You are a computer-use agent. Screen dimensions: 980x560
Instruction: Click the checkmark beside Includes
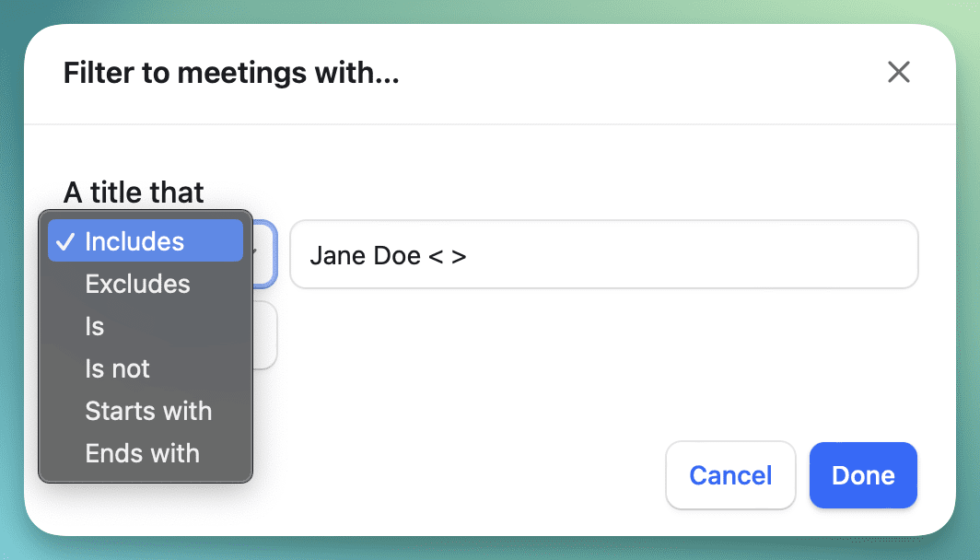(64, 241)
